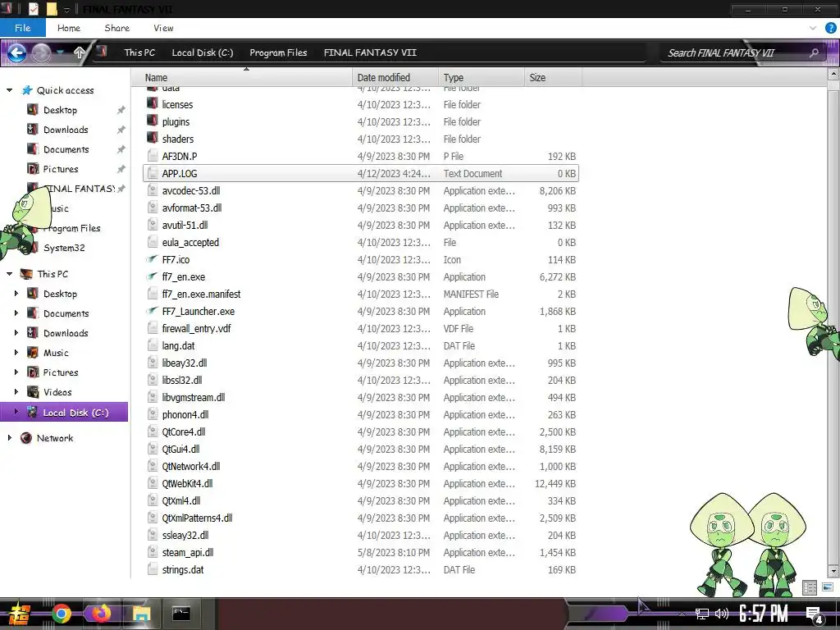Open Firefox from the taskbar

pyautogui.click(x=100, y=614)
